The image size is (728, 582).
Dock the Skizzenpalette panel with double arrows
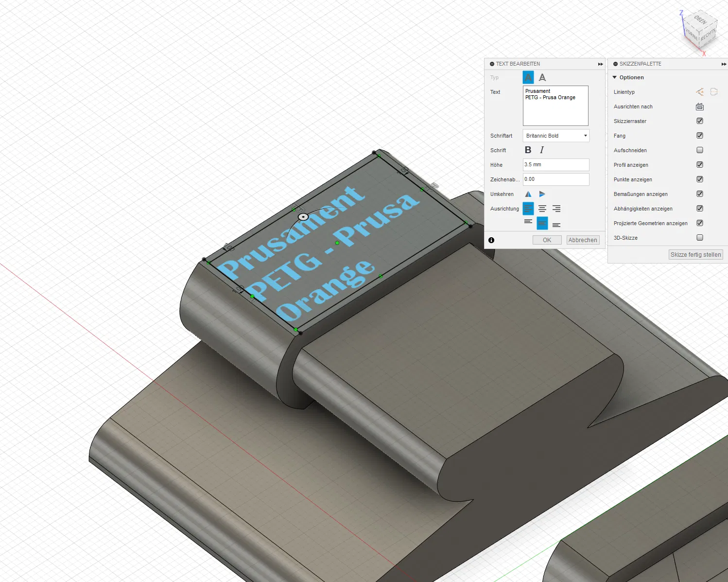click(x=724, y=64)
